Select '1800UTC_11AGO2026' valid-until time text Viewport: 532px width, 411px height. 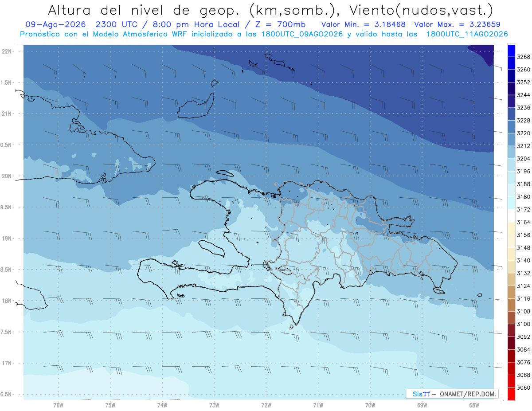pos(467,34)
